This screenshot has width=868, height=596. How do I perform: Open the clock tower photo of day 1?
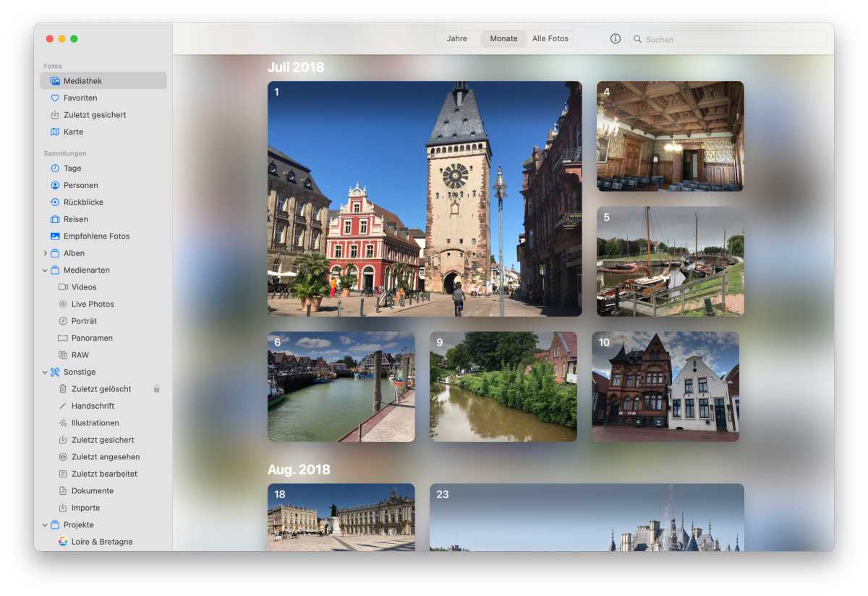pyautogui.click(x=425, y=199)
